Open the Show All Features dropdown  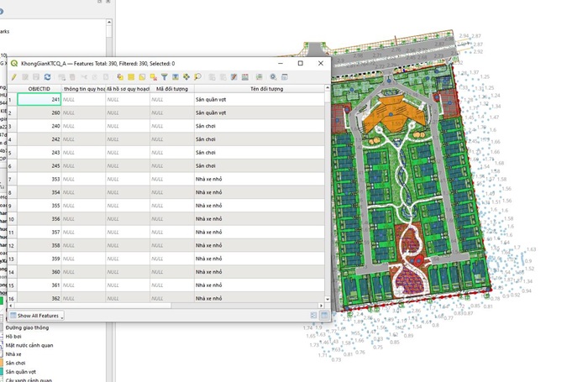click(x=36, y=316)
